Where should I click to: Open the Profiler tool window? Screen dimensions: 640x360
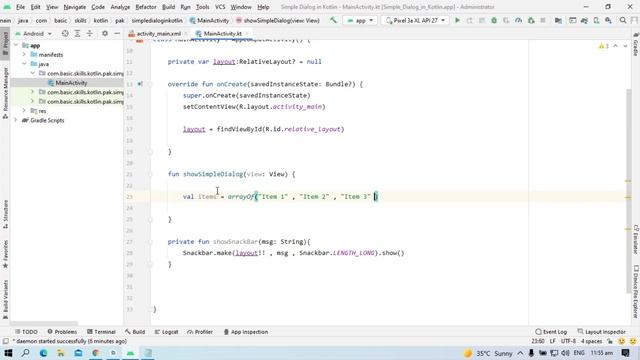coord(200,332)
